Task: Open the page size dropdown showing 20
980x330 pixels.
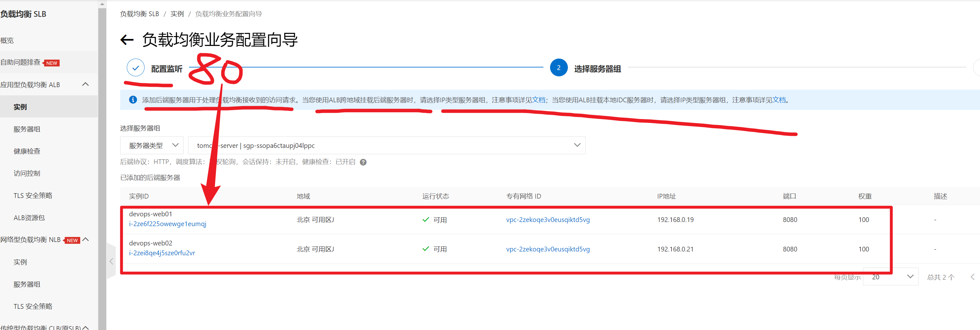Action: pyautogui.click(x=891, y=277)
